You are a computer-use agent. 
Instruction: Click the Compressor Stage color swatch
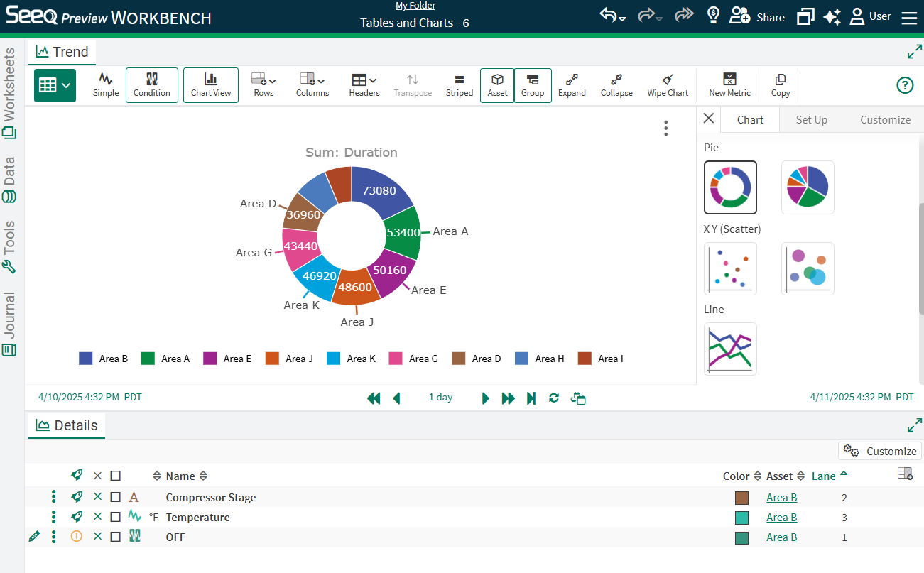click(741, 498)
